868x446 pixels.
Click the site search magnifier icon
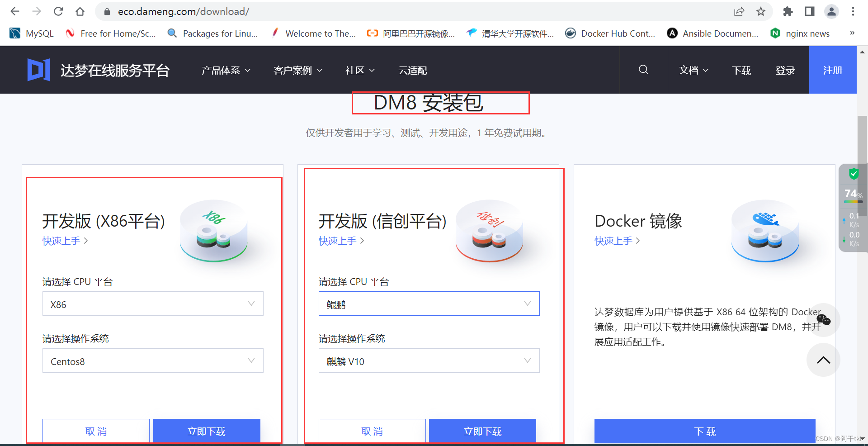tap(644, 70)
